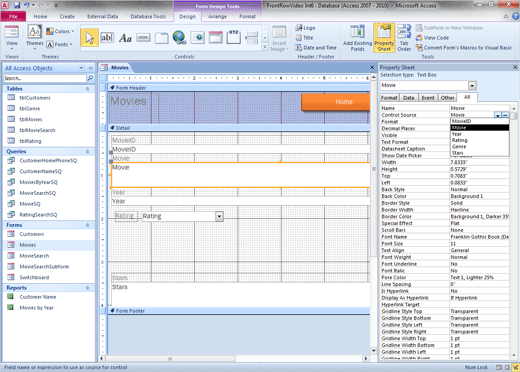
Task: Click View Code
Action: (x=432, y=38)
